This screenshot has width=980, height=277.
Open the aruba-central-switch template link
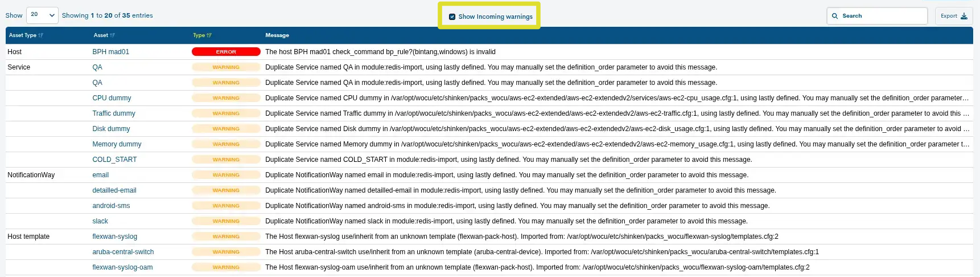tap(123, 252)
